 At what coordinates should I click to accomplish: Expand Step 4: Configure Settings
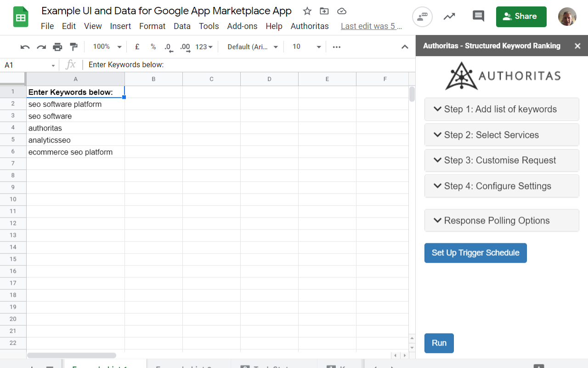[x=502, y=186]
